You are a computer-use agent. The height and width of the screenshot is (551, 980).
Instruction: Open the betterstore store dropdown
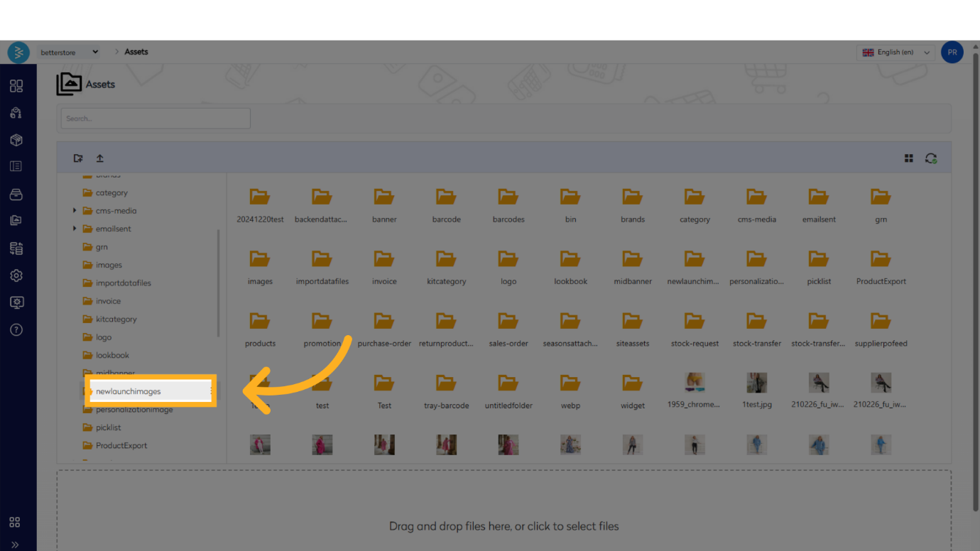(x=69, y=52)
